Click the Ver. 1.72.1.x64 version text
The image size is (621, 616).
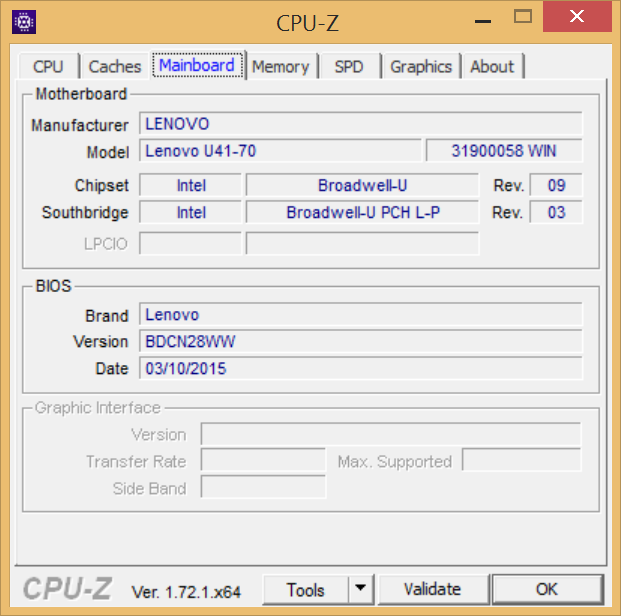pyautogui.click(x=186, y=592)
